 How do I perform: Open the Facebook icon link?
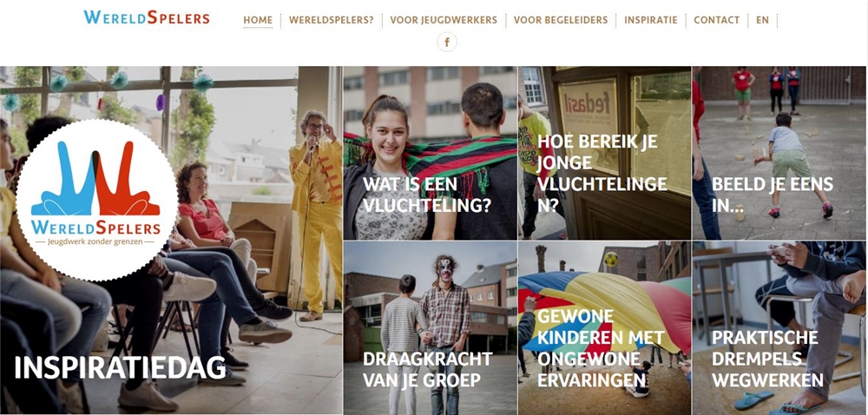point(447,42)
